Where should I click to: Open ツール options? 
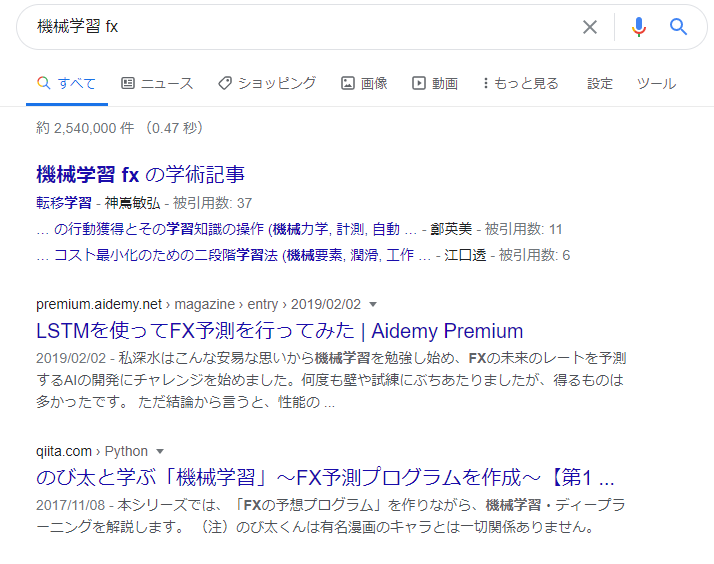point(656,83)
